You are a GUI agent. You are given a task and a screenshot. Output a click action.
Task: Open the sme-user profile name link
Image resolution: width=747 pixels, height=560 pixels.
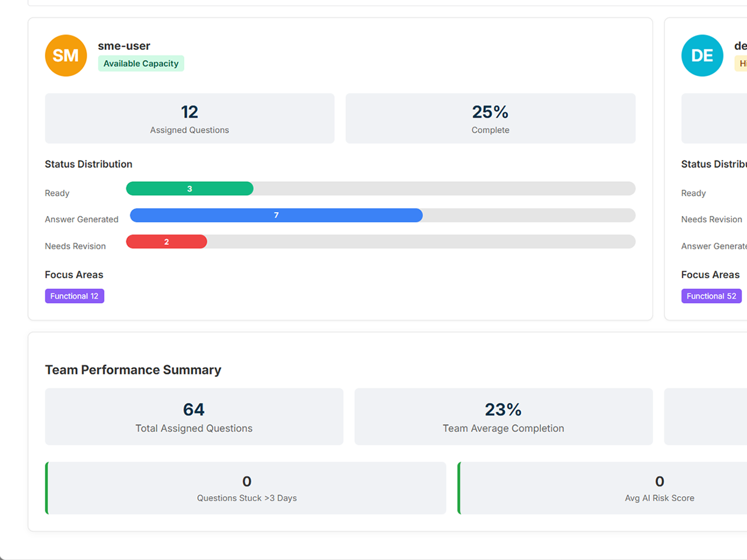click(123, 46)
